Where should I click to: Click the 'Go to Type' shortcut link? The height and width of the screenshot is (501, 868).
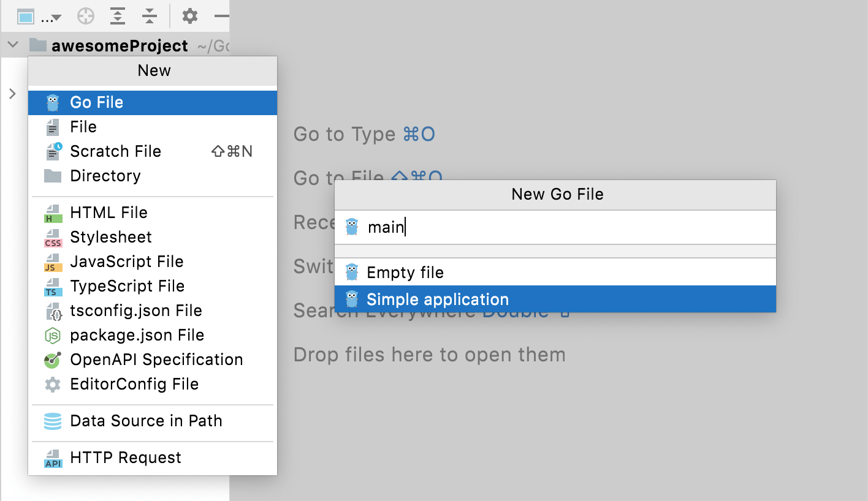tap(364, 134)
